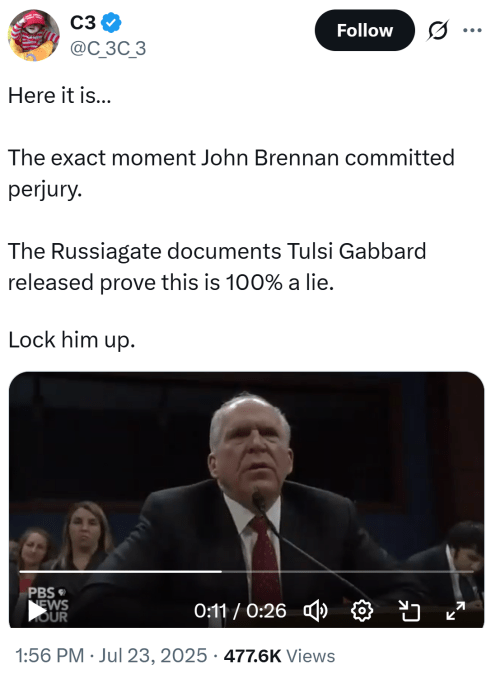Follow the C3 account
The height and width of the screenshot is (674, 500).
click(x=365, y=31)
